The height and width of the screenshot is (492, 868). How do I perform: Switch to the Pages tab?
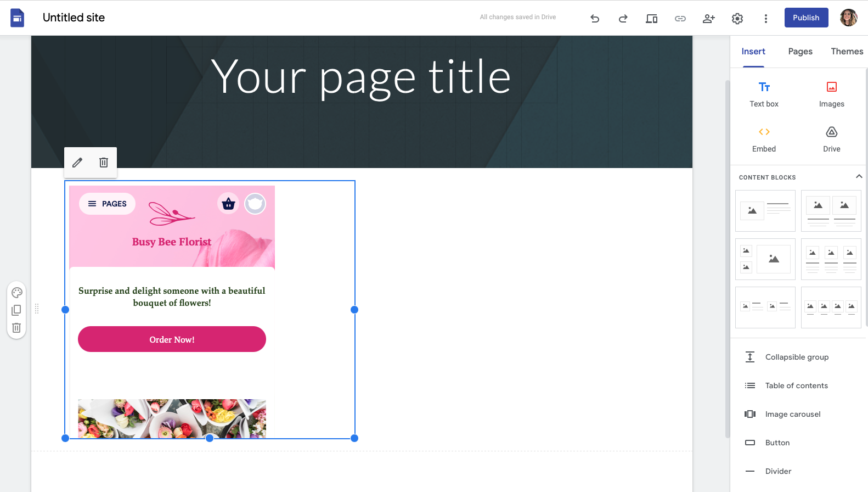[x=800, y=52]
